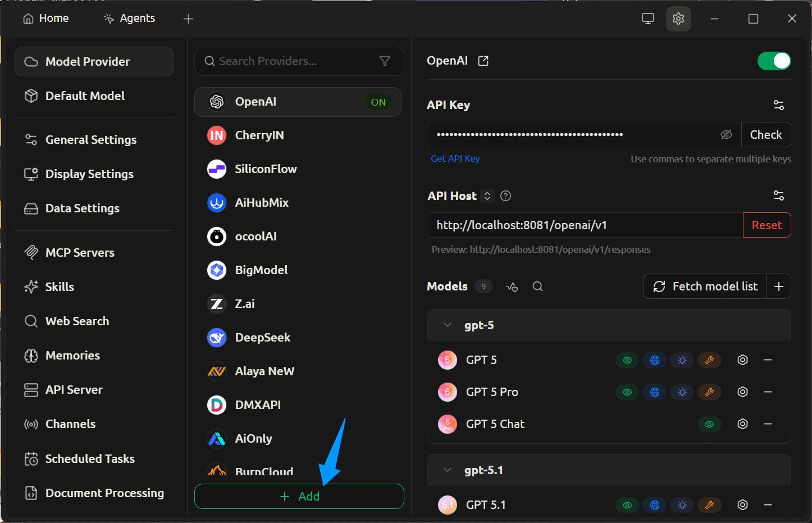Open Web Search settings
The image size is (812, 523).
pos(94,321)
